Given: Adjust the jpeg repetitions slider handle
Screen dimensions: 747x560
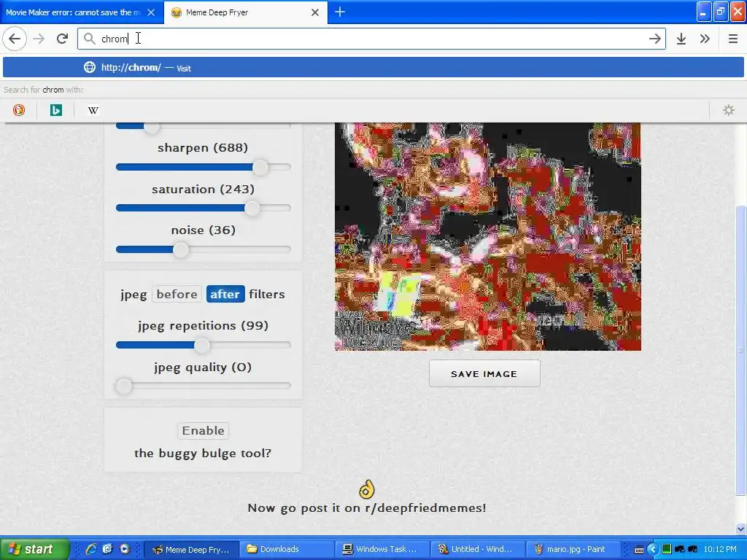Looking at the screenshot, I should pos(202,345).
